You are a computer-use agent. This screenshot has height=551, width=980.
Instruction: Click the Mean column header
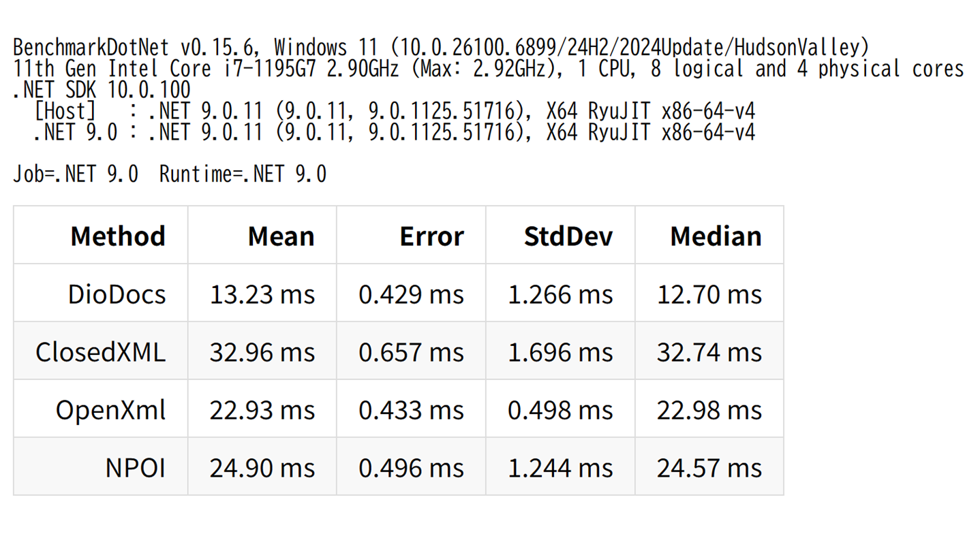[281, 236]
